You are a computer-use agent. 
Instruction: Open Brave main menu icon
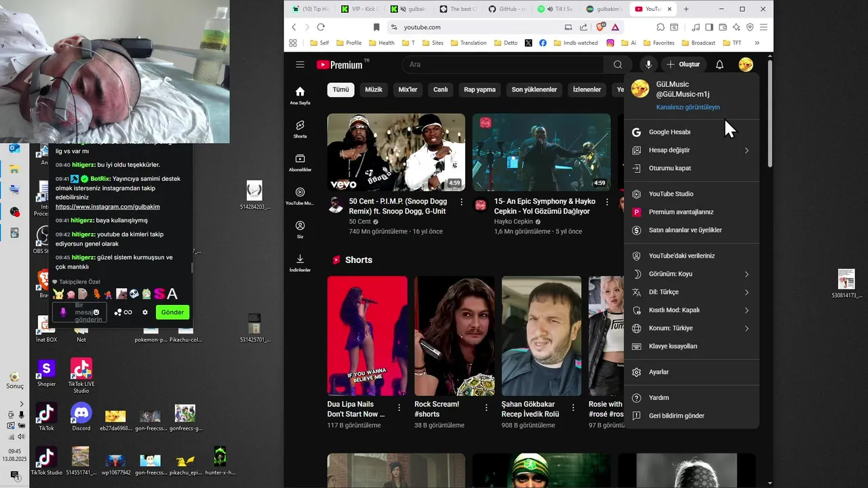764,27
